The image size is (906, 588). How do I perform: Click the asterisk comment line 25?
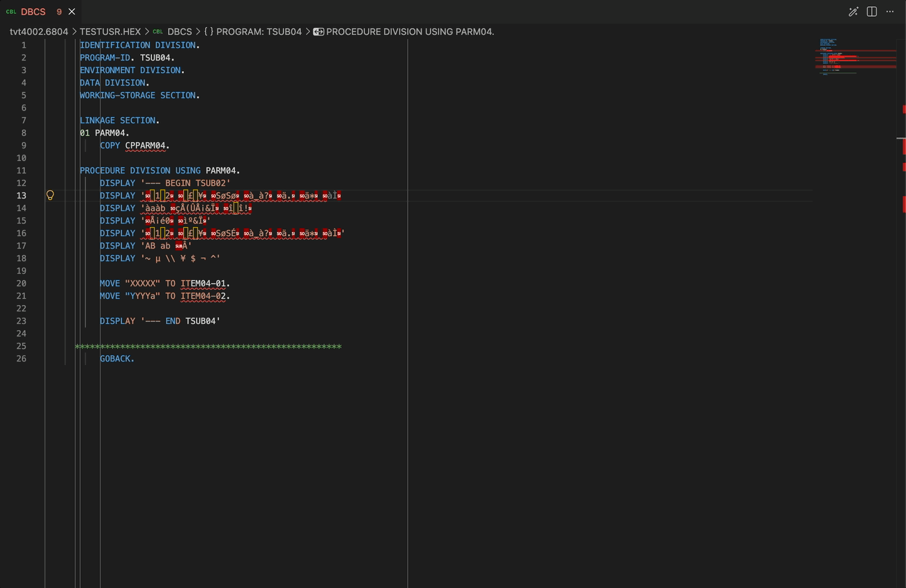(x=208, y=346)
